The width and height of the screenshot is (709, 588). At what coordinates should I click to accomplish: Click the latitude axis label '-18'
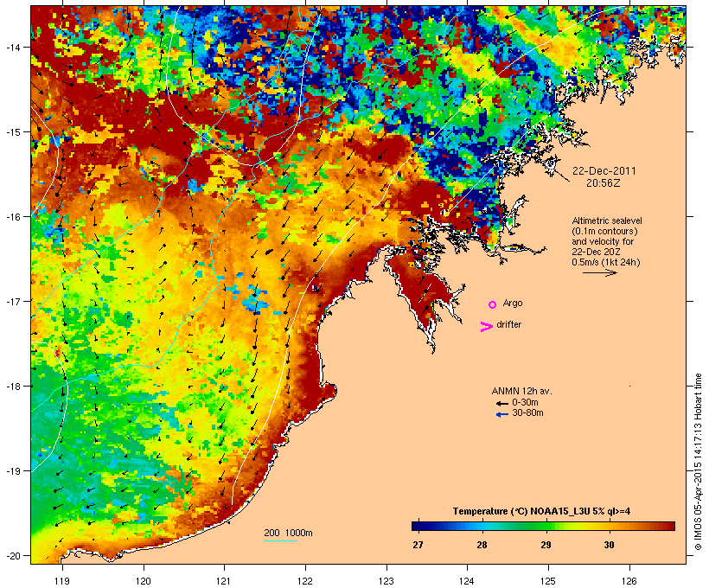pyautogui.click(x=13, y=387)
